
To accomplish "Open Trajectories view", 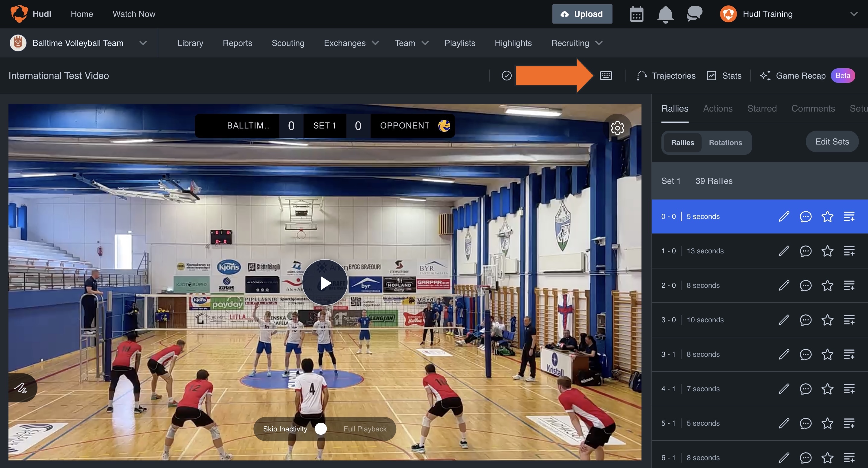I will click(x=666, y=76).
